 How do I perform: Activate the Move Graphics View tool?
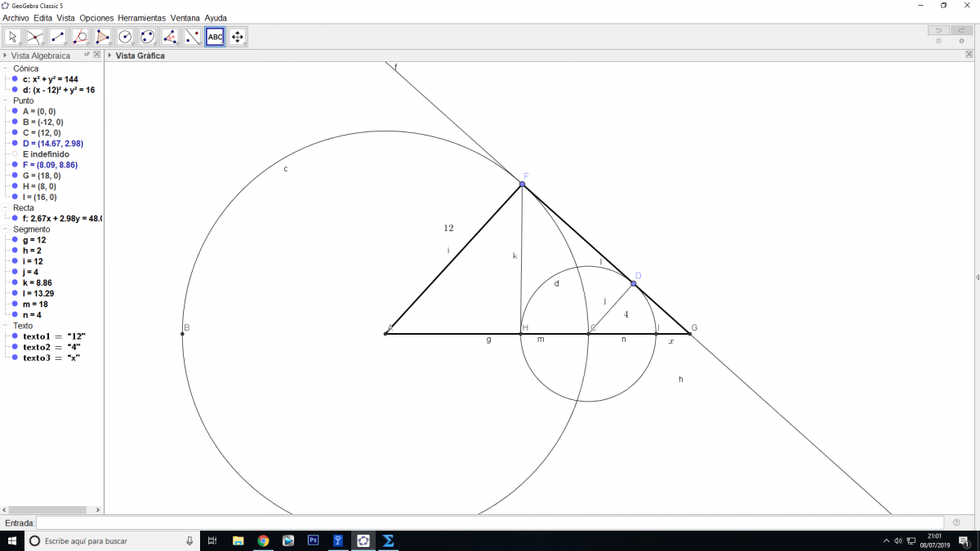coord(238,37)
